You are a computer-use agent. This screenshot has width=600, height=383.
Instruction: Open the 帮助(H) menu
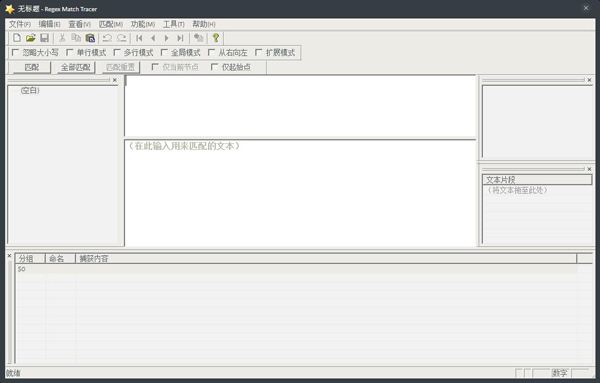204,24
